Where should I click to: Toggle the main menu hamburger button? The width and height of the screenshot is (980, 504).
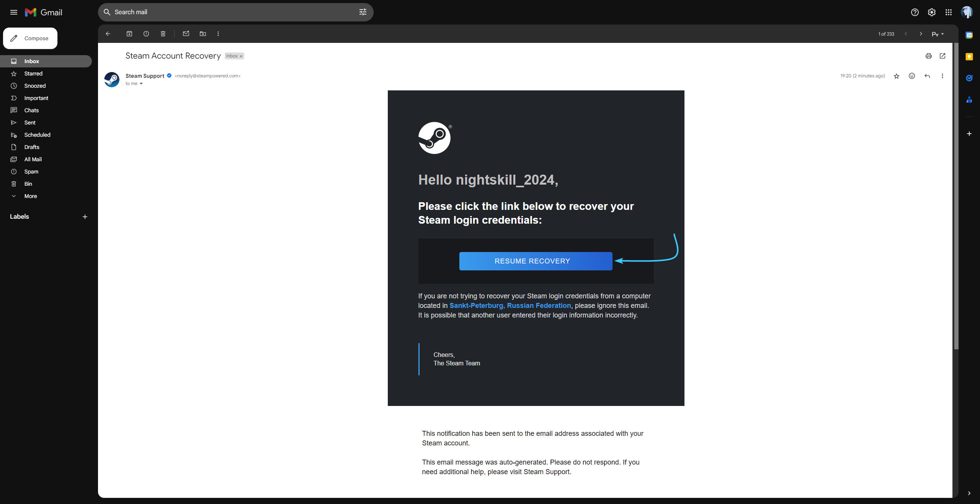[14, 12]
